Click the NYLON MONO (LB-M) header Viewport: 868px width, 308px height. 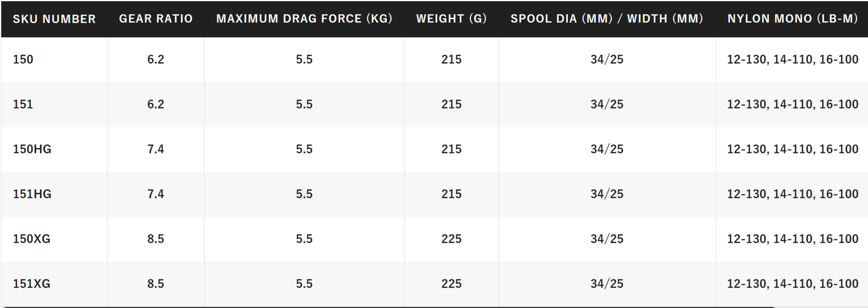(792, 19)
